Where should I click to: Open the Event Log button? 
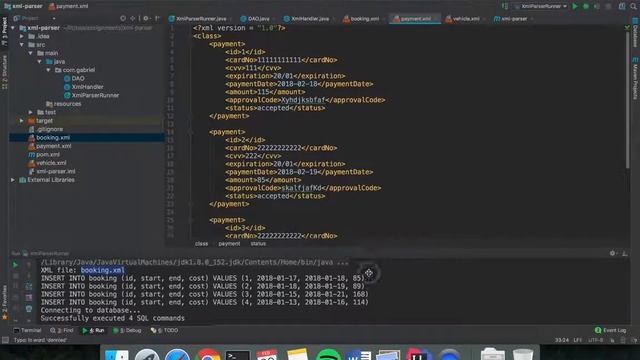pyautogui.click(x=611, y=330)
